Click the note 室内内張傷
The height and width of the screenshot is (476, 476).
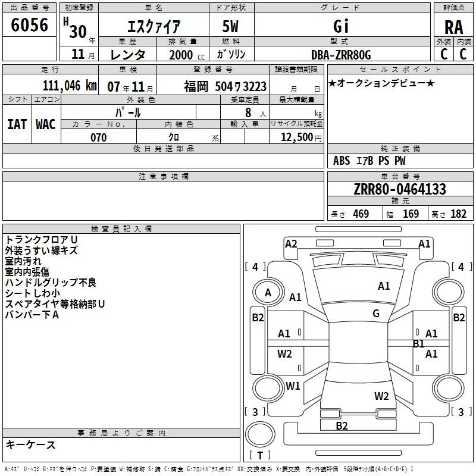pos(27,272)
